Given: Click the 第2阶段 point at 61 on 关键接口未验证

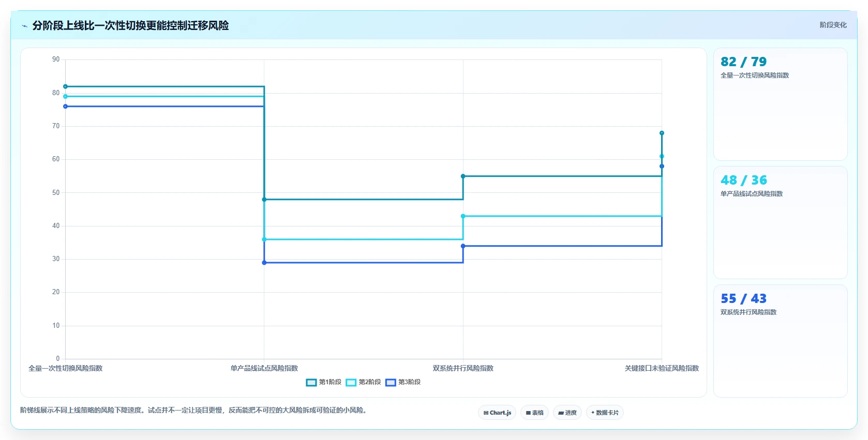Looking at the screenshot, I should (662, 156).
